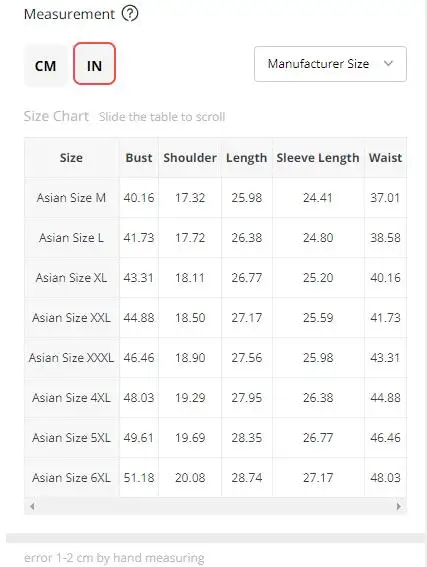Click the Asian Size 4XL row label
Image resolution: width=427 pixels, height=567 pixels.
click(x=71, y=398)
